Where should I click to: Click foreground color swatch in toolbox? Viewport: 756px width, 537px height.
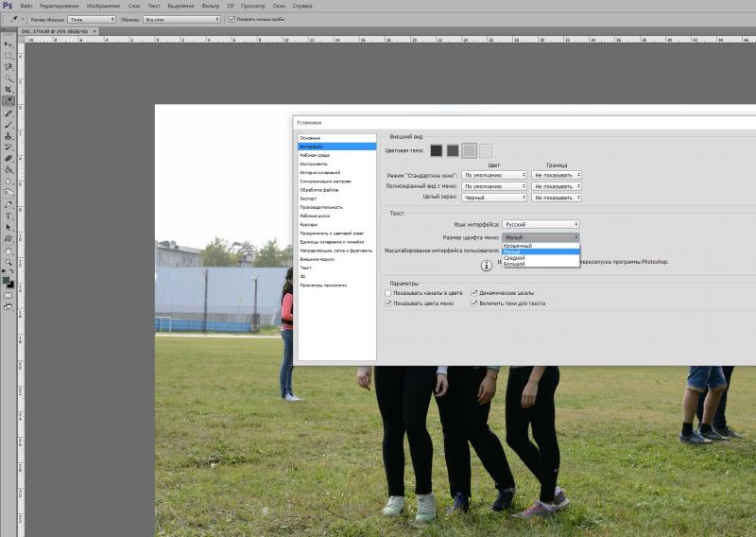click(x=6, y=281)
